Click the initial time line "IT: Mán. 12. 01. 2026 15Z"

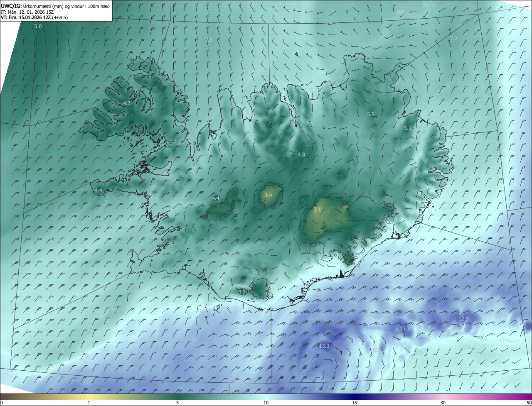tap(27, 12)
